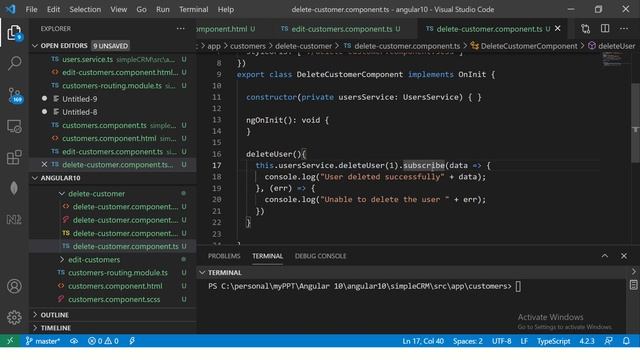Open the Run menu
The width and height of the screenshot is (640, 360).
[162, 9]
